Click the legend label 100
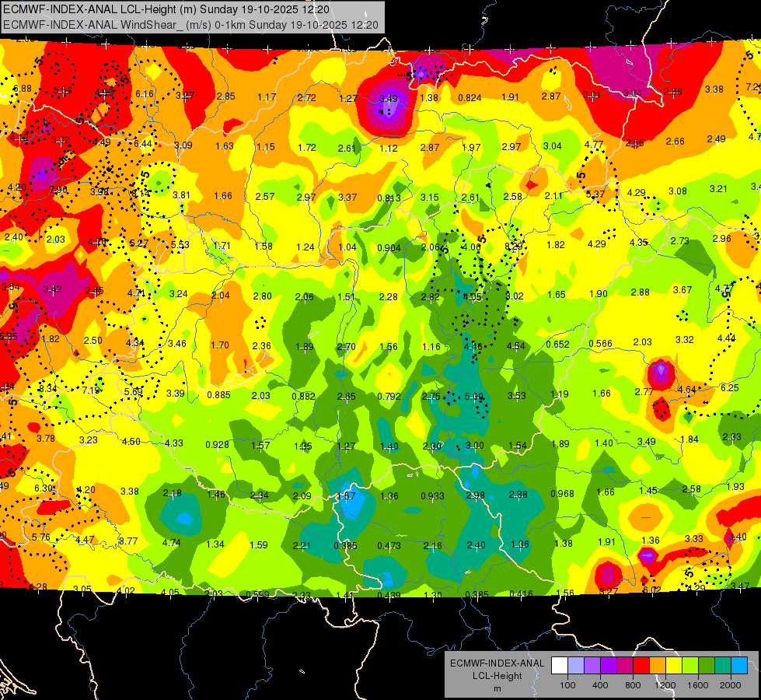Screen dimensions: 761x700 point(567,685)
